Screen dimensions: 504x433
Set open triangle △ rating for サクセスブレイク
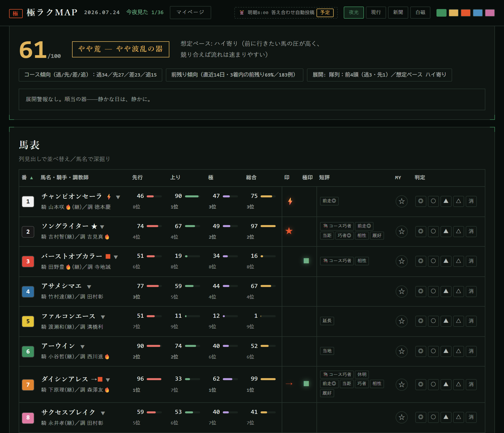pos(458,417)
